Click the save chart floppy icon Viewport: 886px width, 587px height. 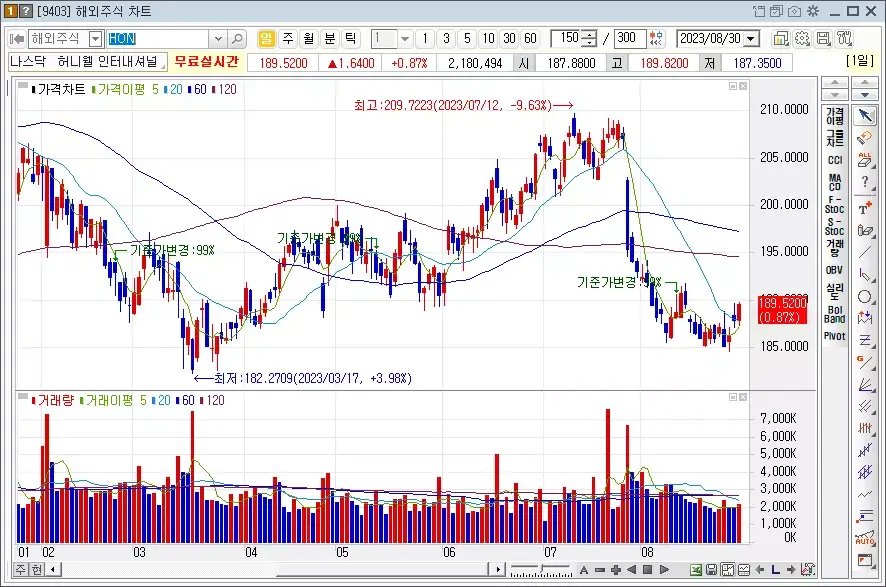tap(711, 569)
